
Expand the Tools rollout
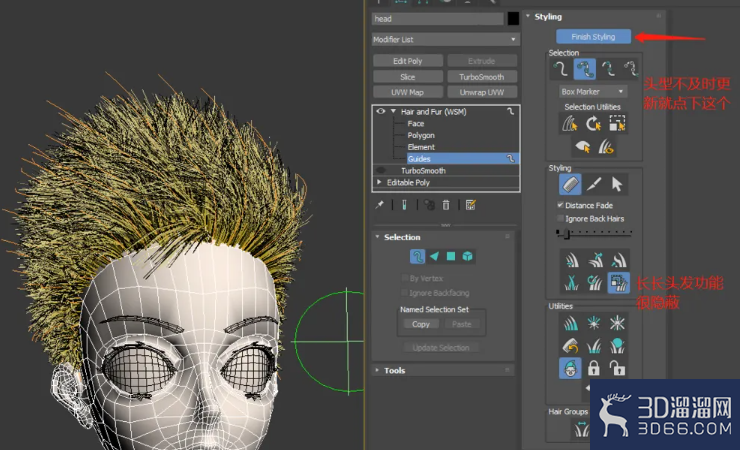[x=377, y=370]
